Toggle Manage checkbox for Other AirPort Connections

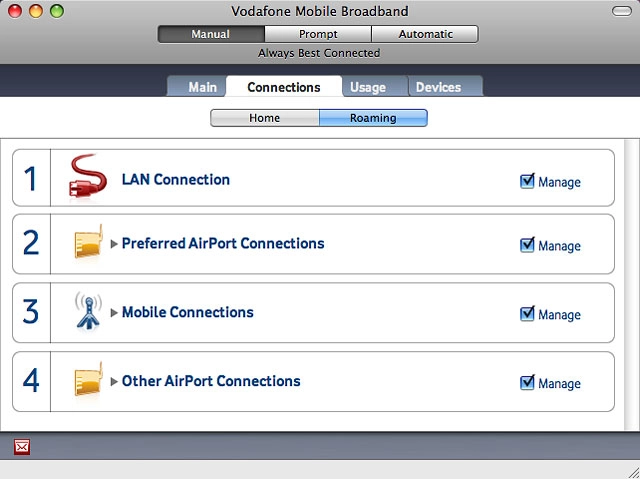point(528,382)
